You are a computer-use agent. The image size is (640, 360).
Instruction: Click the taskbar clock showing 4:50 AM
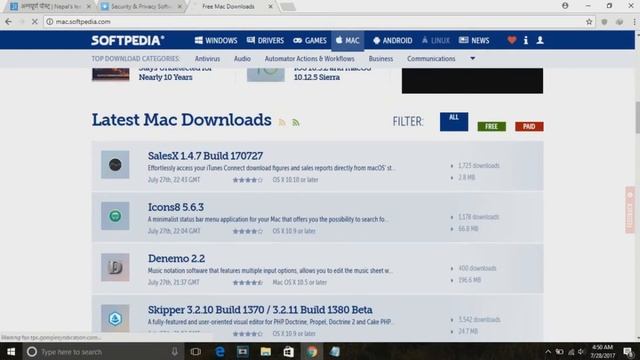coord(602,351)
